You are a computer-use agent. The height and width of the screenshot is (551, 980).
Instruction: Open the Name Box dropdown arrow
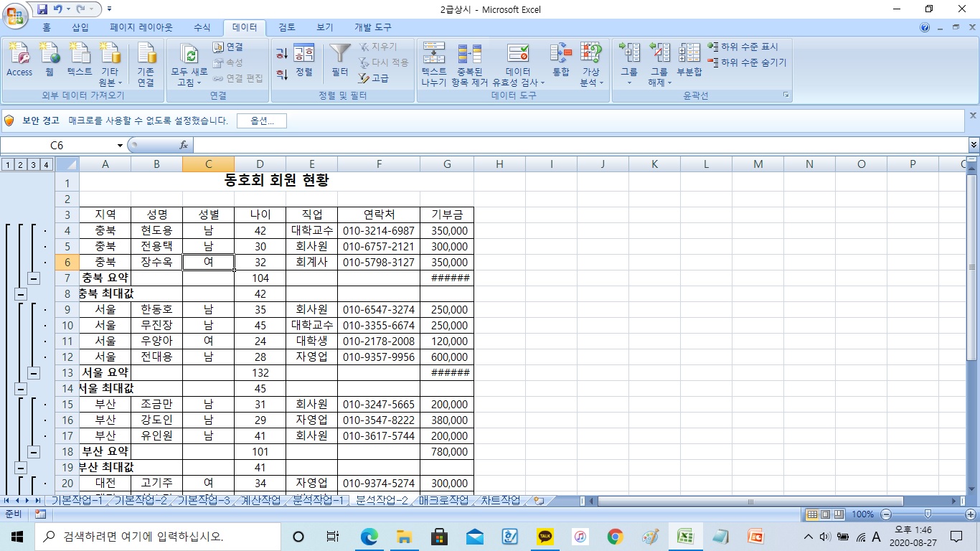120,146
